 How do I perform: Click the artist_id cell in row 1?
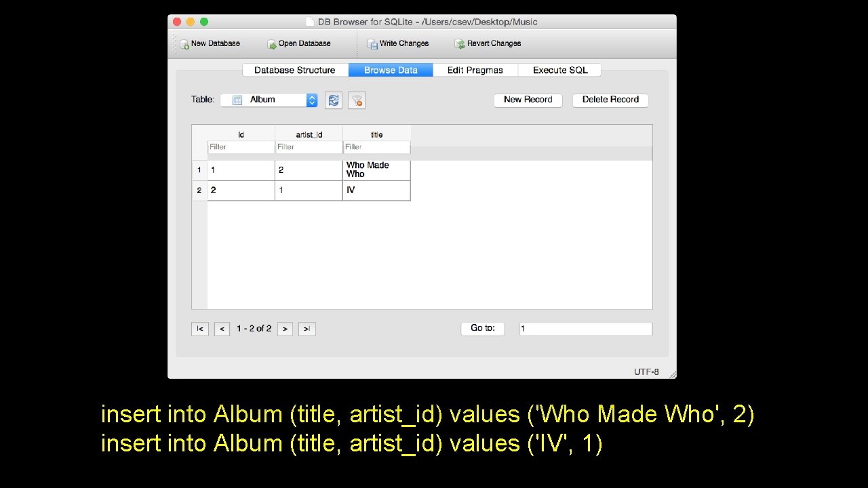coord(309,170)
